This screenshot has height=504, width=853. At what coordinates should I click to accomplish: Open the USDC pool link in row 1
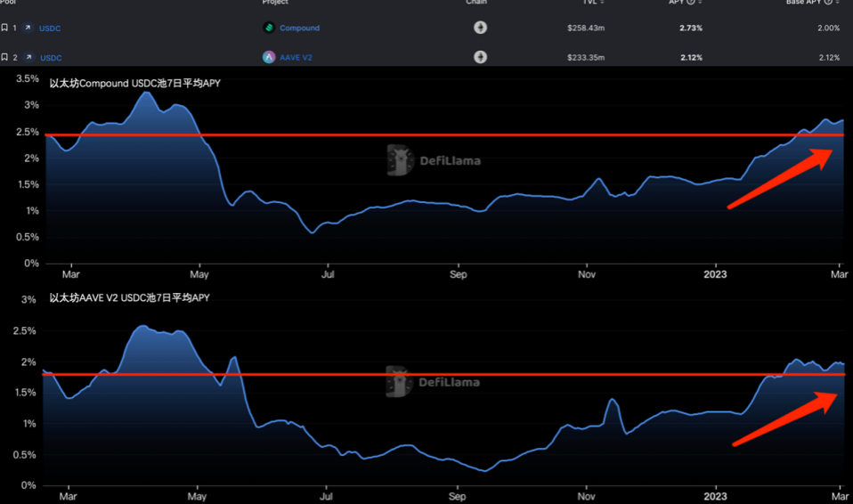(50, 28)
